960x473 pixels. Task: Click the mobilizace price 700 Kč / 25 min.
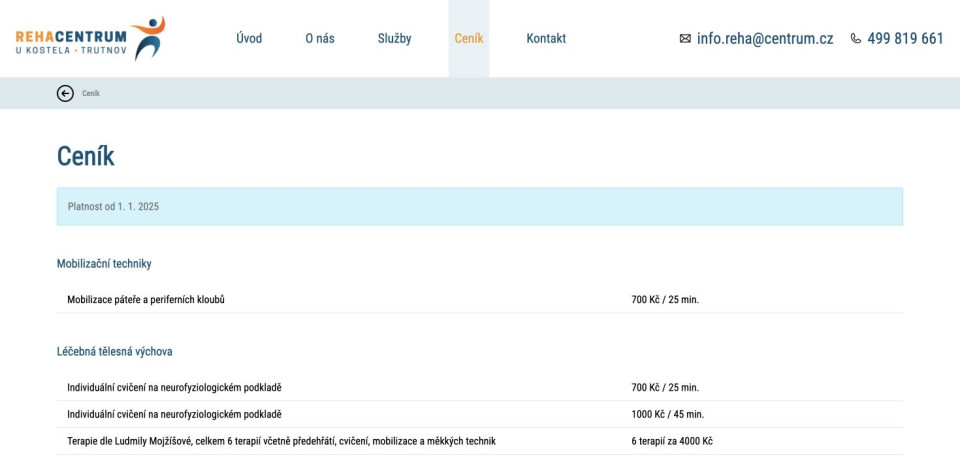tap(665, 300)
